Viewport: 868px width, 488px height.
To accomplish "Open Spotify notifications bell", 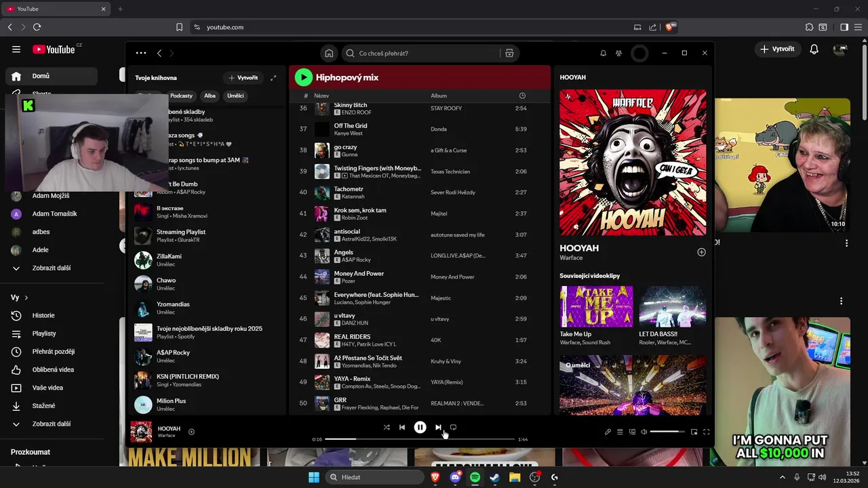I will click(603, 53).
